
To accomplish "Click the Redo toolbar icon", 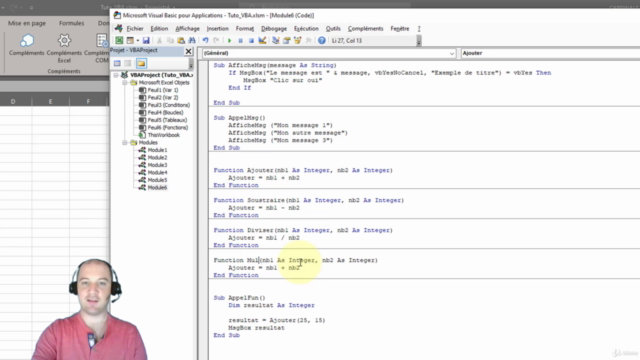I will click(216, 40).
